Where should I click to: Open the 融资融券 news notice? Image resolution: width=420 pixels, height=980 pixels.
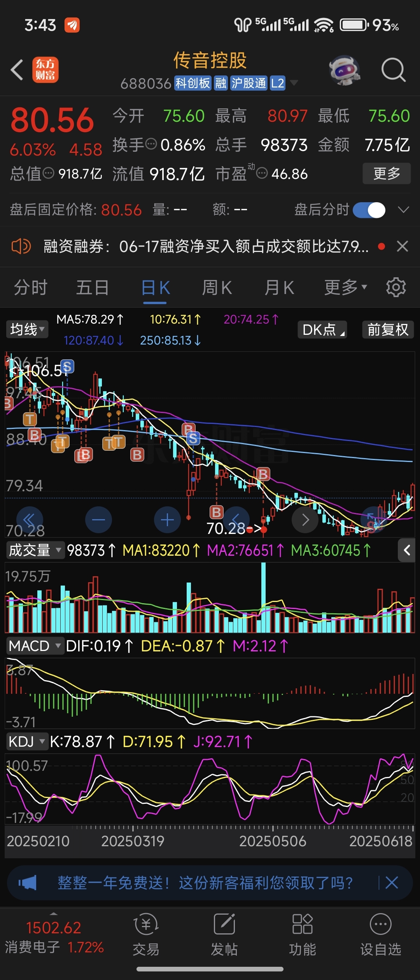pyautogui.click(x=206, y=246)
